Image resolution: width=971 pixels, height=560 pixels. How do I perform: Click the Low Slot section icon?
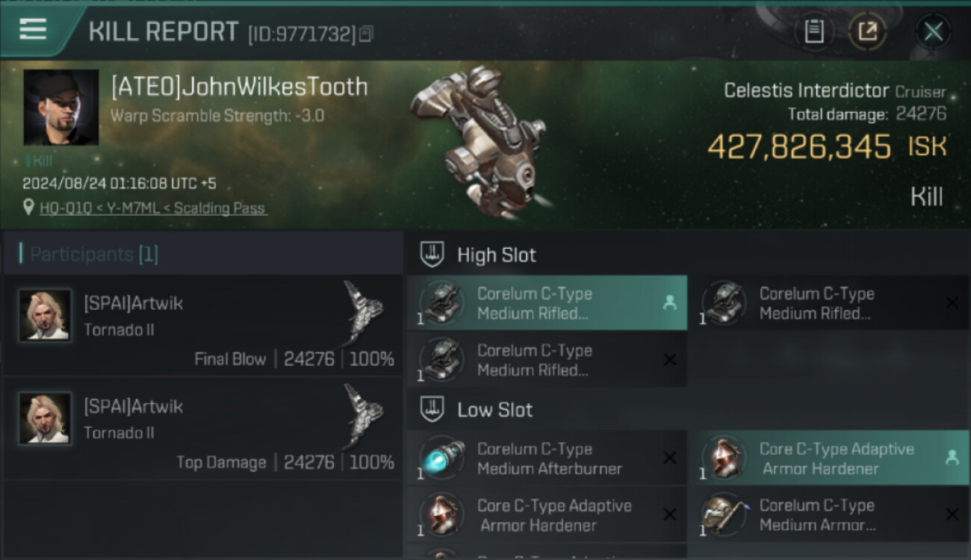pyautogui.click(x=433, y=409)
